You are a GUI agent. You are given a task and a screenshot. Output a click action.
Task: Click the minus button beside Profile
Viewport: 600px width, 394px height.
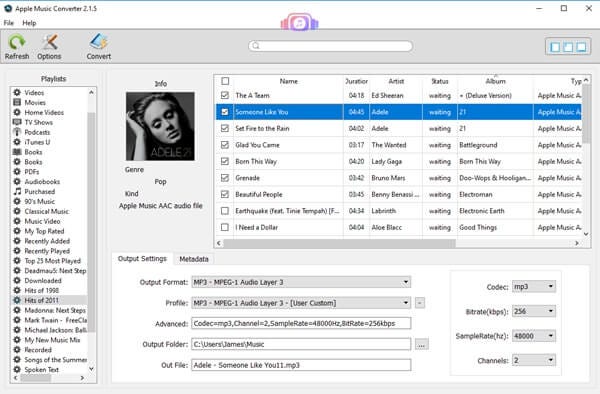pos(420,303)
